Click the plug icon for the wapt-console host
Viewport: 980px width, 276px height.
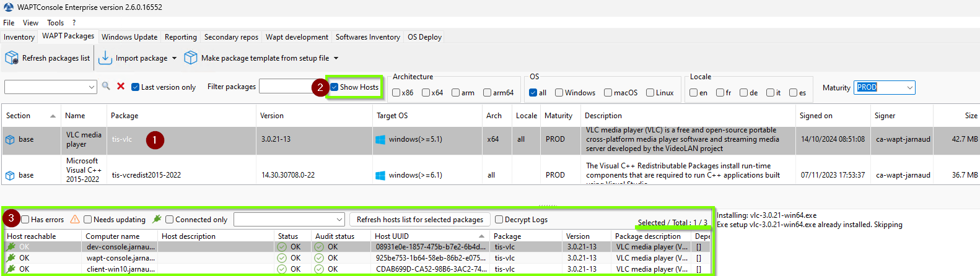(11, 257)
